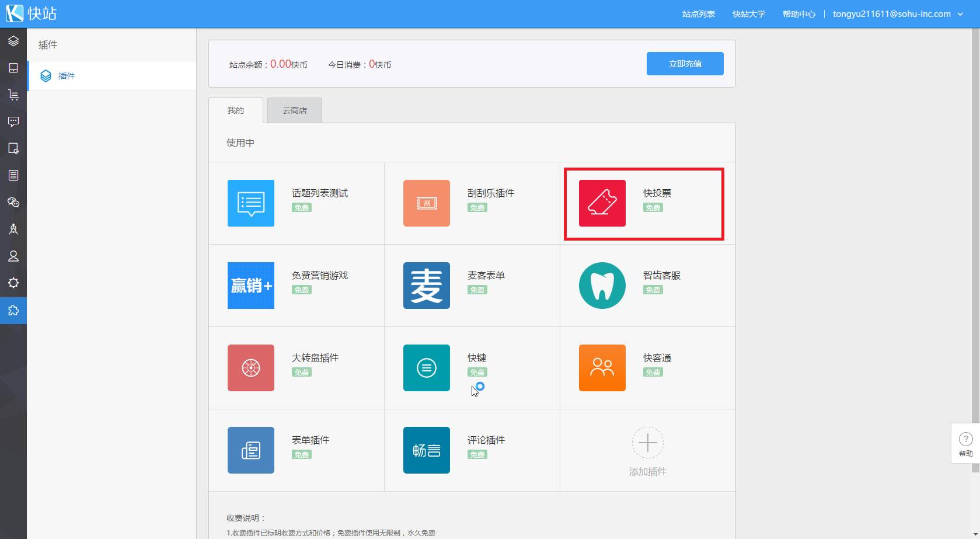The height and width of the screenshot is (539, 980).
Task: Click the 今日消费 0 consumption value
Action: point(372,64)
